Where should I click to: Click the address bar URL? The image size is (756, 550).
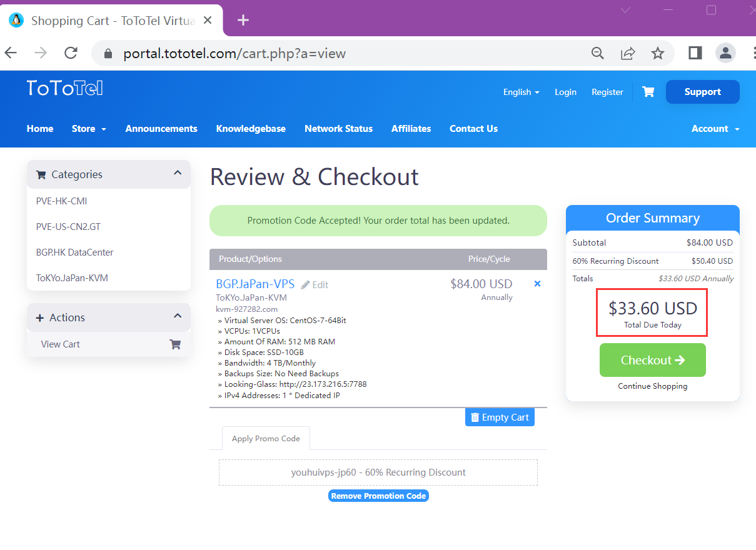[234, 53]
